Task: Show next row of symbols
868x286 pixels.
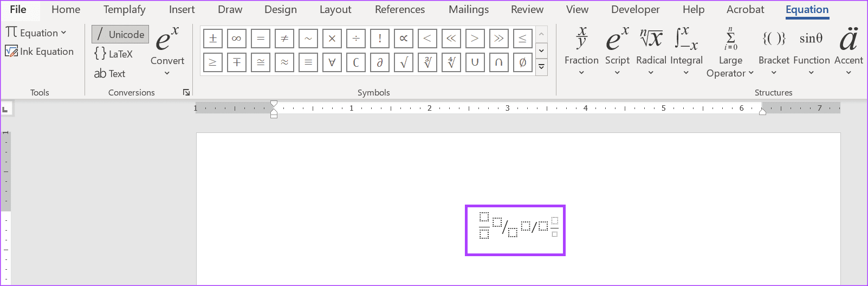Action: tap(541, 50)
